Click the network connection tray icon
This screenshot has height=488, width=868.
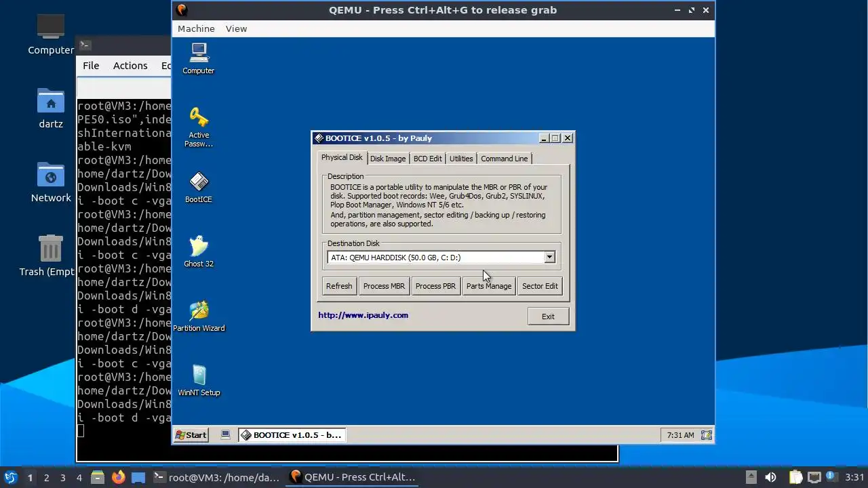(x=814, y=477)
